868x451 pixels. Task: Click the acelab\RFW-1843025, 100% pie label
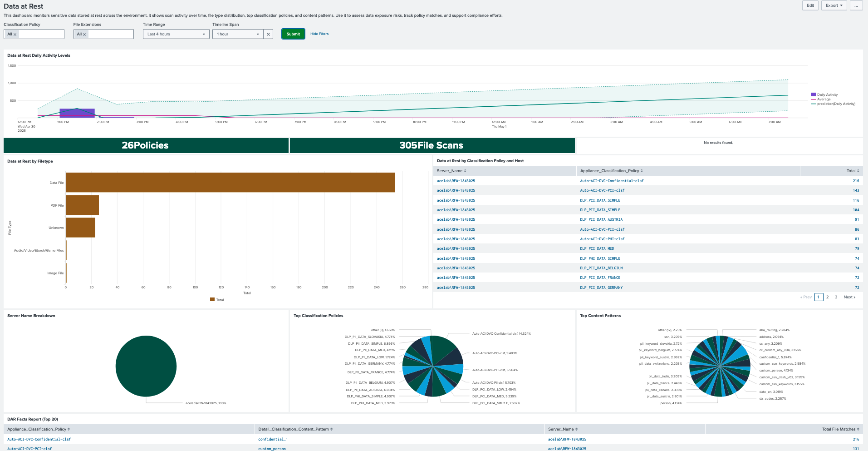coord(206,403)
